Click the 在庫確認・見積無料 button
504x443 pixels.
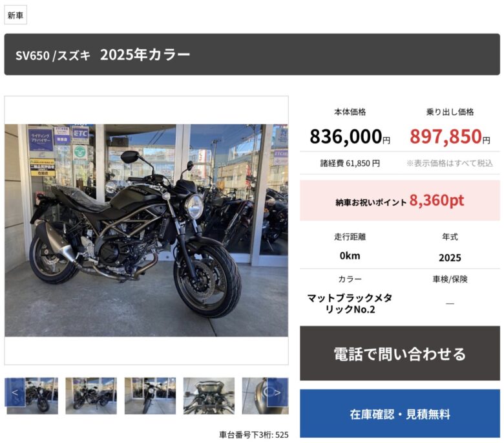[400, 414]
